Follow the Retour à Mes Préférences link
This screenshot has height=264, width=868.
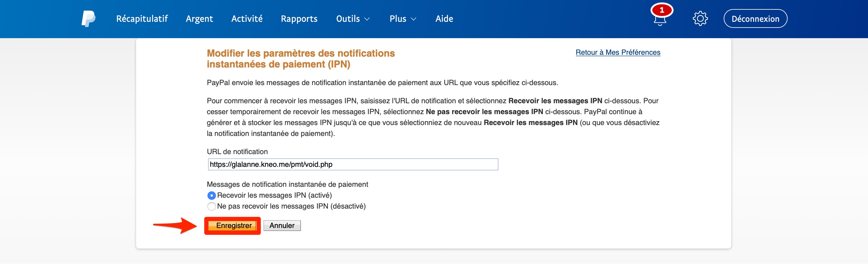click(x=618, y=52)
